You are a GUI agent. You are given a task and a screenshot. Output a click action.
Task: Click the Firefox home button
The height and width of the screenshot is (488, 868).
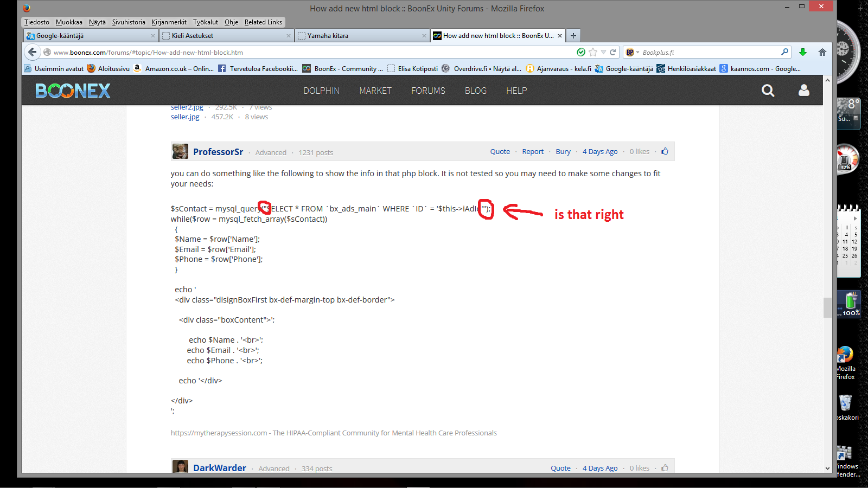(x=822, y=53)
